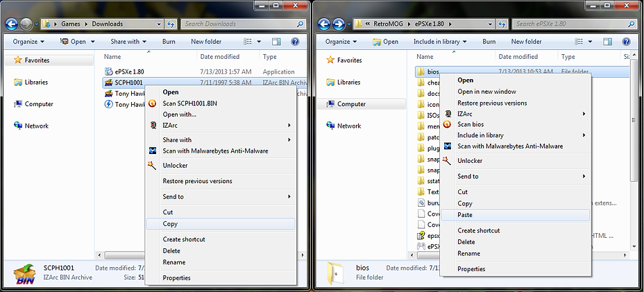Click Paste in the bios context menu

pyautogui.click(x=515, y=215)
